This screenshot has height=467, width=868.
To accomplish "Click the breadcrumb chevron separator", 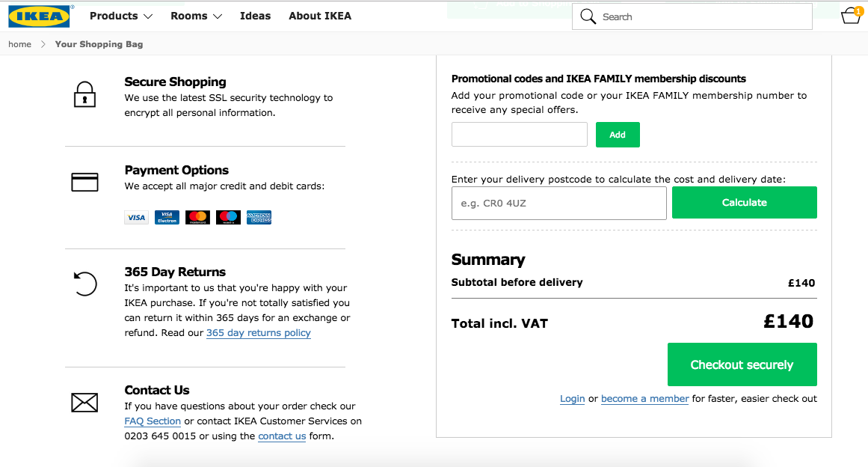I will tap(43, 44).
